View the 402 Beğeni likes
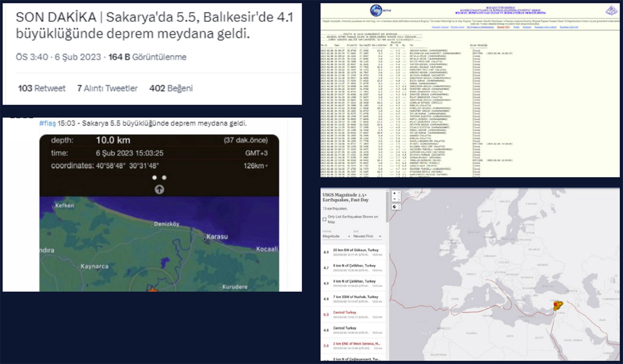Viewport: 623px width, 364px height. (171, 88)
